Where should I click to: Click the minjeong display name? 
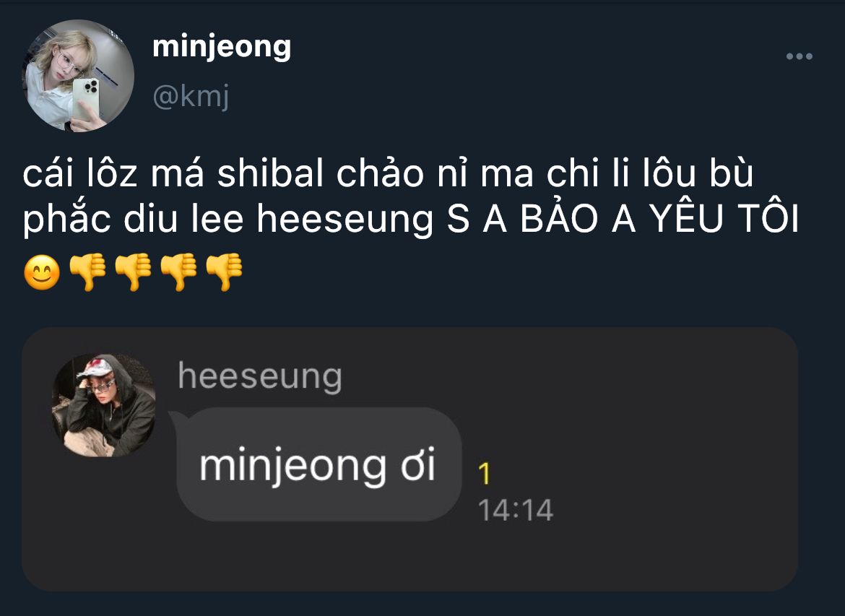pos(222,48)
